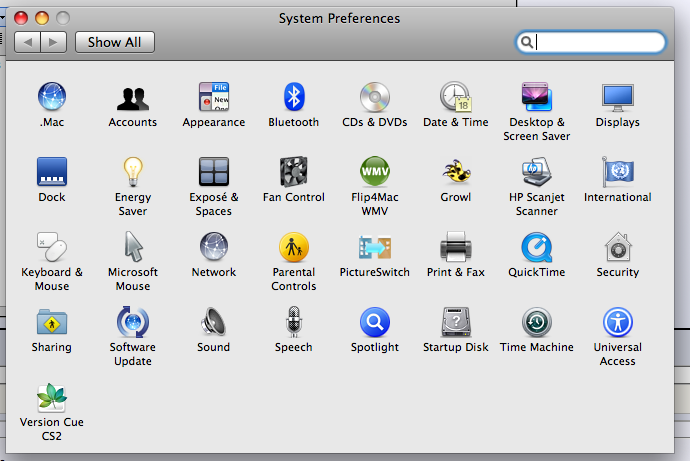Go back with the left arrow button
This screenshot has width=690, height=461.
[x=28, y=42]
